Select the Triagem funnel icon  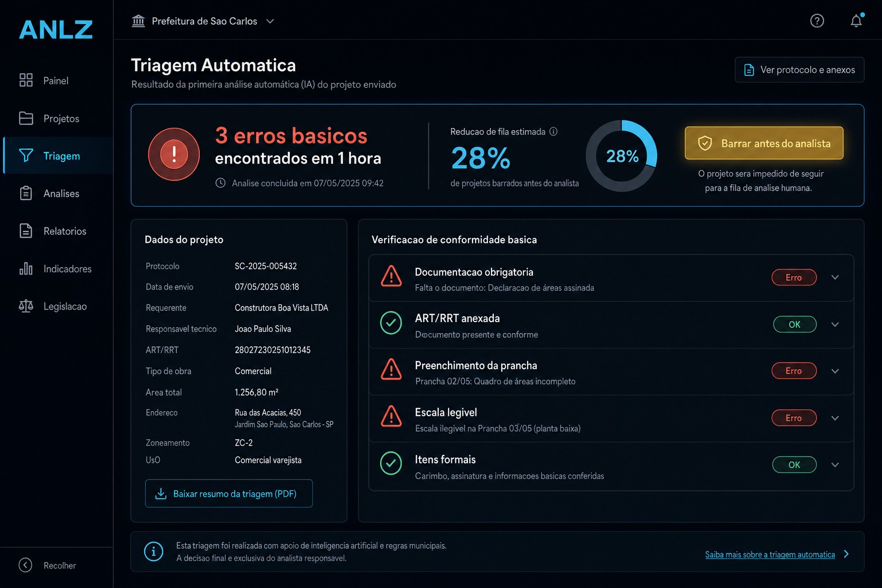click(x=26, y=156)
